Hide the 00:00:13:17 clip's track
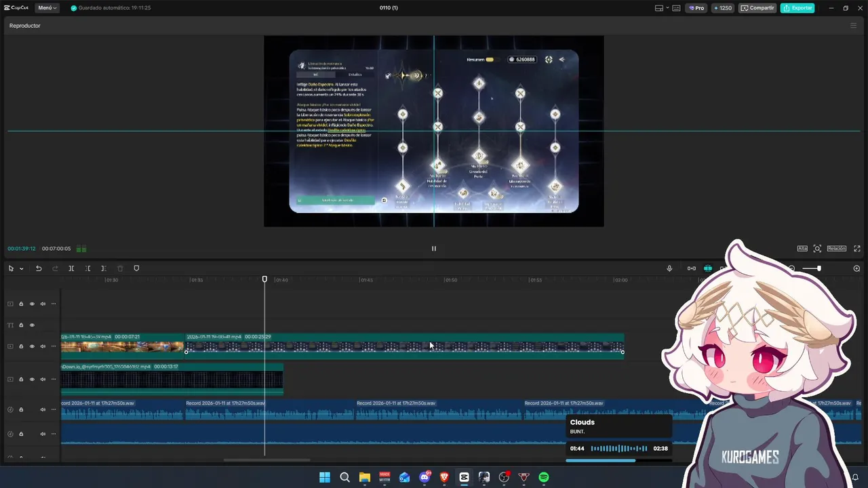 coord(32,379)
